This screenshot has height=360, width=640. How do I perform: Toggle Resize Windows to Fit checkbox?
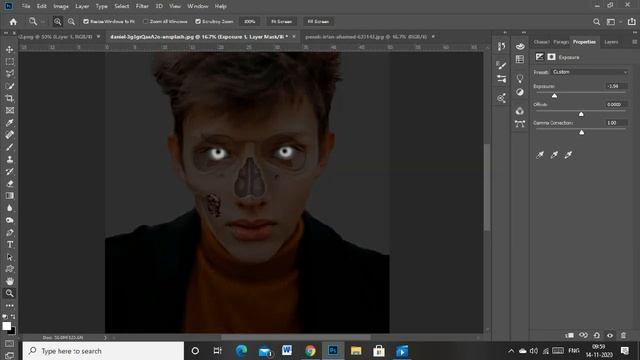pos(86,22)
